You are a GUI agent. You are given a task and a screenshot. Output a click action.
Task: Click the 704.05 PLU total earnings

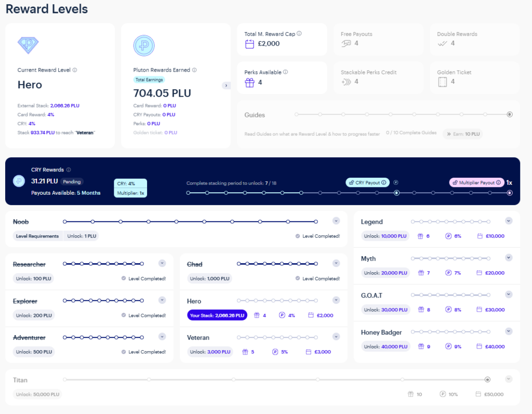pyautogui.click(x=162, y=93)
